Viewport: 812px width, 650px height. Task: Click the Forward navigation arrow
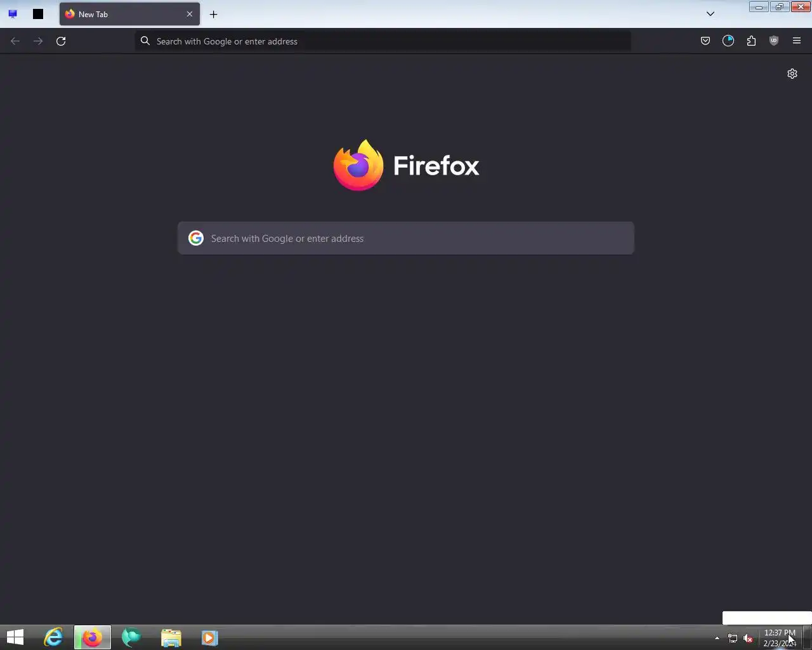38,41
